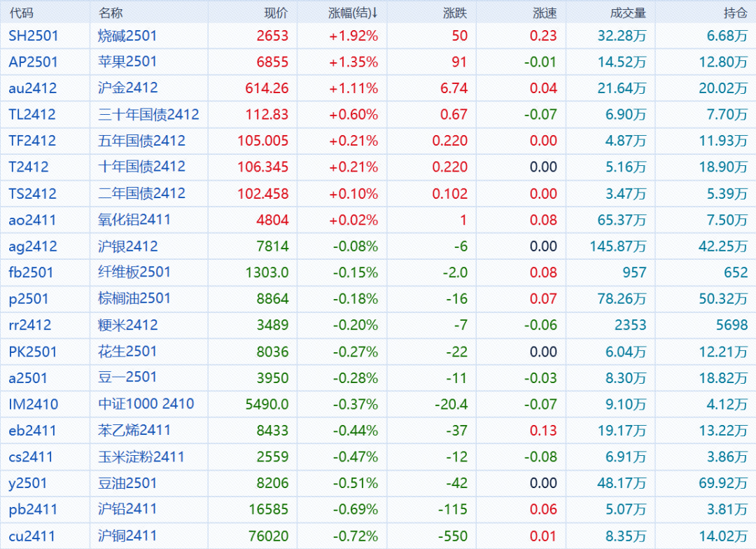Sort table by 成交量 column
The image size is (756, 549).
(628, 13)
